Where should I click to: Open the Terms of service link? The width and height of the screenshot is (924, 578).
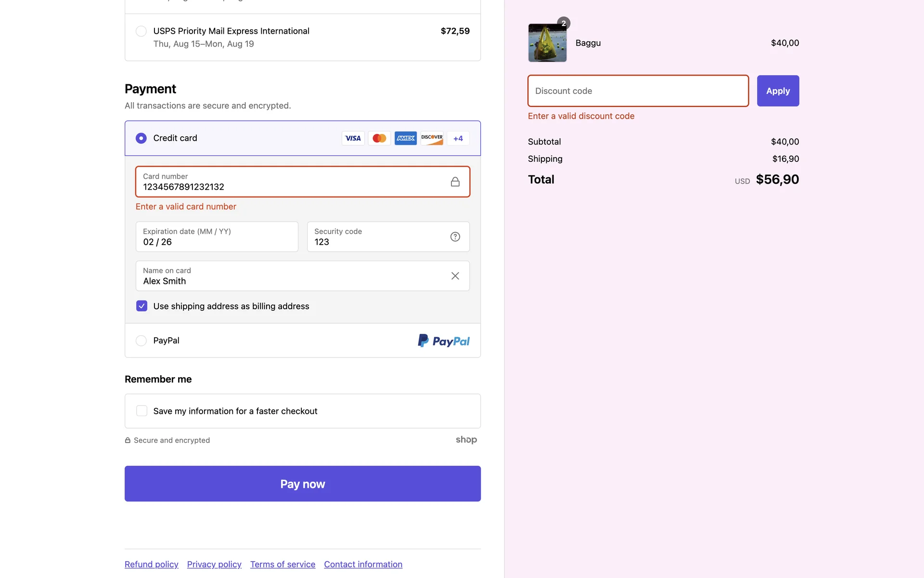282,564
